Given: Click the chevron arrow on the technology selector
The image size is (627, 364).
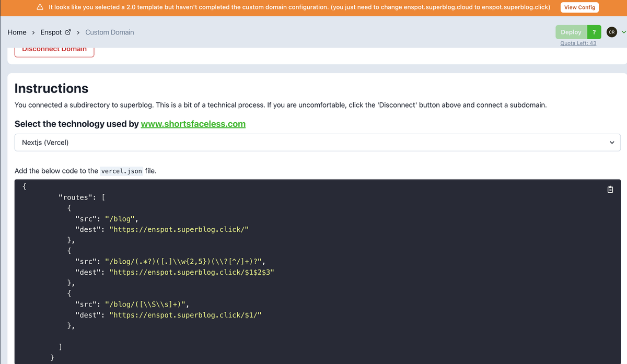Looking at the screenshot, I should [611, 142].
